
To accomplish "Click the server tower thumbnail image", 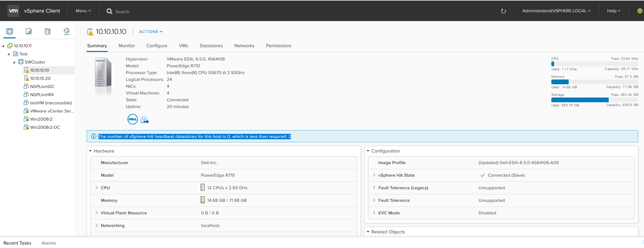I will pyautogui.click(x=103, y=77).
